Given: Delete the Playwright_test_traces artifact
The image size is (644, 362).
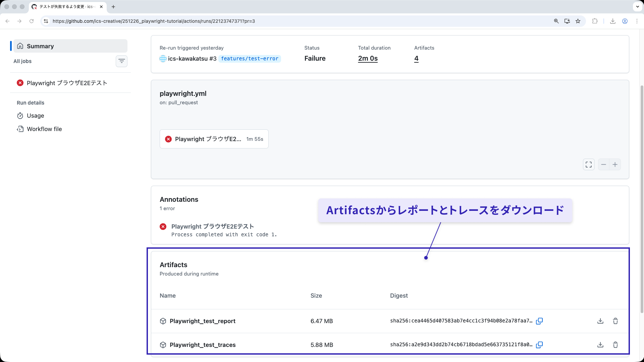Looking at the screenshot, I should point(615,345).
